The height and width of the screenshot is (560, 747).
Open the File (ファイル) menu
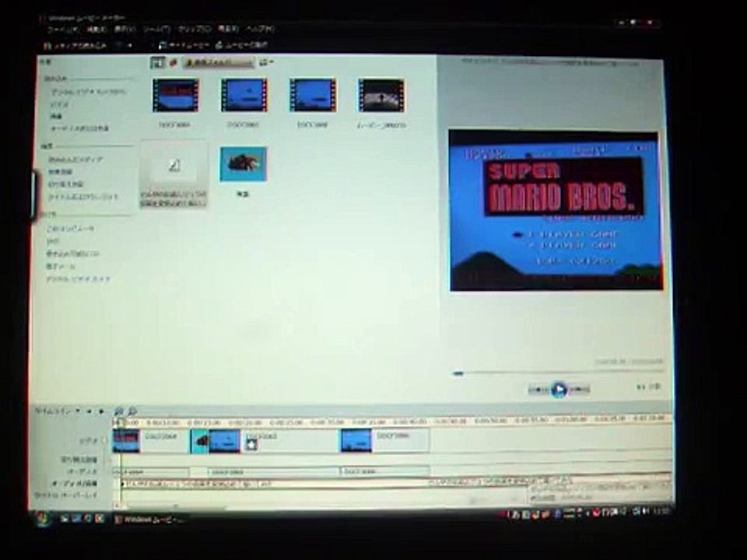click(x=61, y=30)
